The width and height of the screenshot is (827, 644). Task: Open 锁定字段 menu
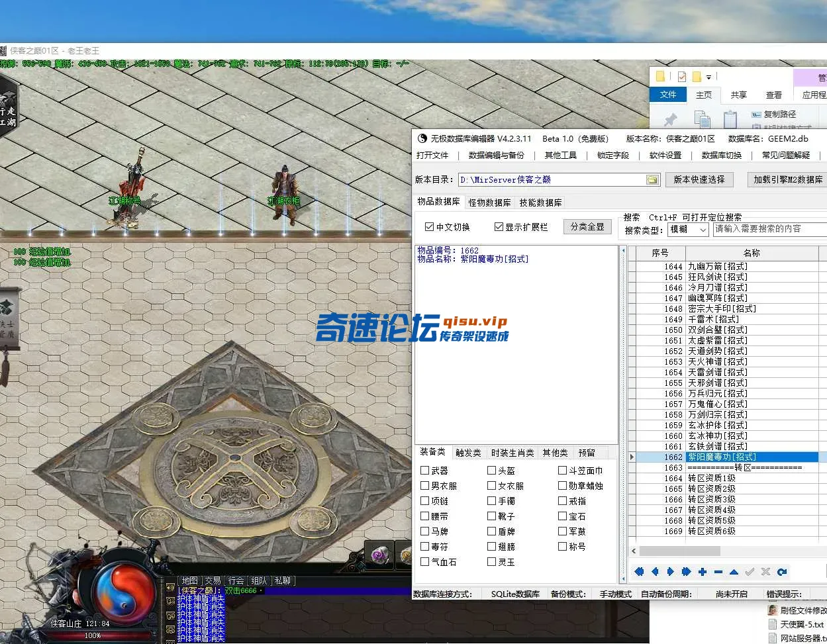pos(613,155)
